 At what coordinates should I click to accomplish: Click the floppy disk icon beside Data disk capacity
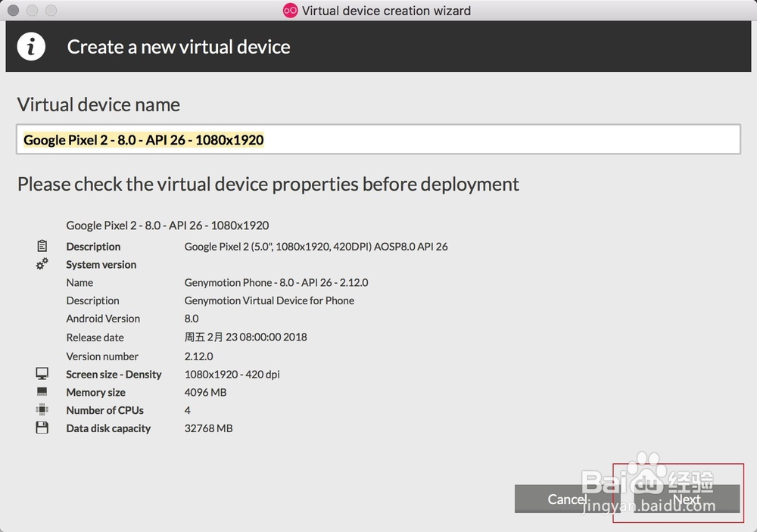[42, 428]
